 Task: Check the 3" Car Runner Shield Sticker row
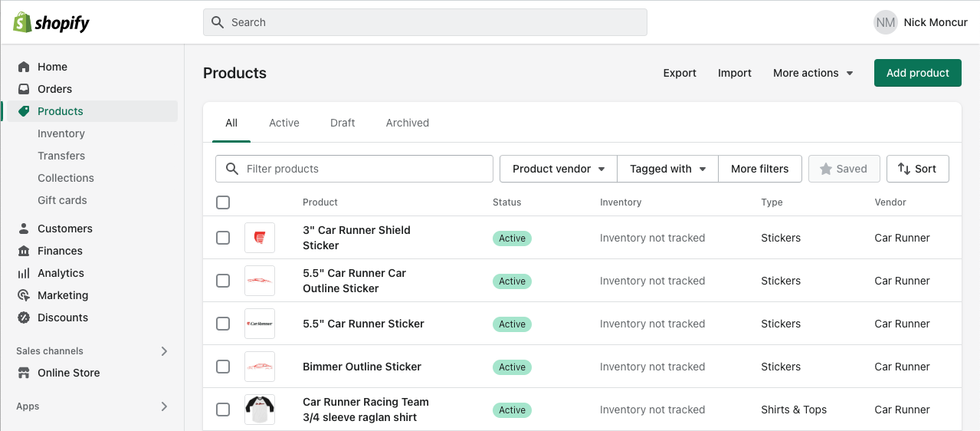coord(223,238)
